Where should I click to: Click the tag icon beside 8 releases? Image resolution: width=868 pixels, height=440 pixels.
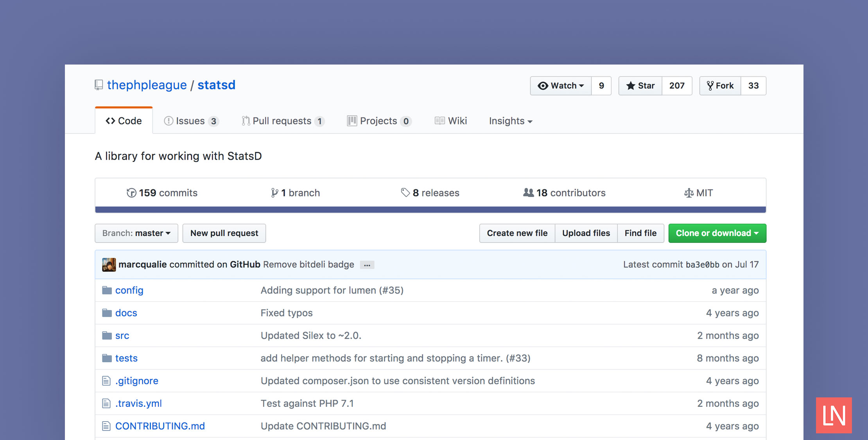click(405, 192)
